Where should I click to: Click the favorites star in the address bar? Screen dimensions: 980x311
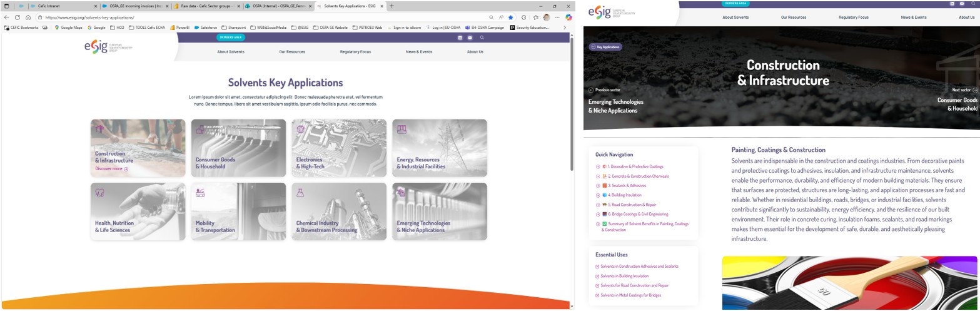coord(511,18)
